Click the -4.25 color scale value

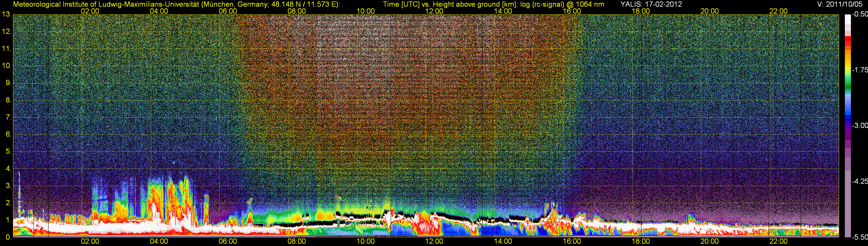(859, 182)
